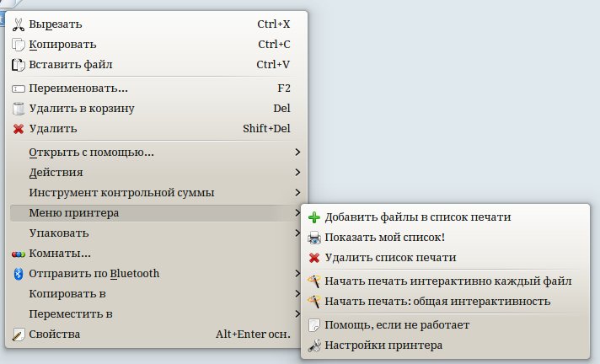Click the Bluetooth icon in the menu
Screen dimensions: 600x364
coord(19,274)
